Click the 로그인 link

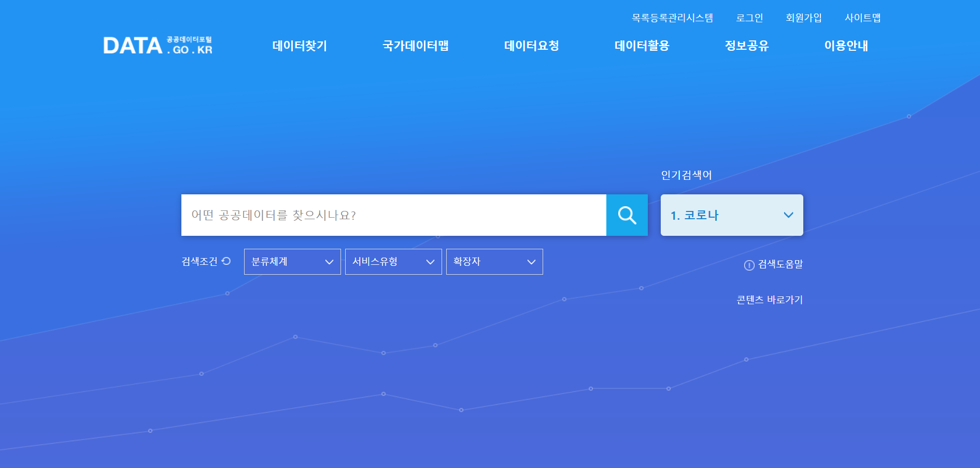coord(750,18)
